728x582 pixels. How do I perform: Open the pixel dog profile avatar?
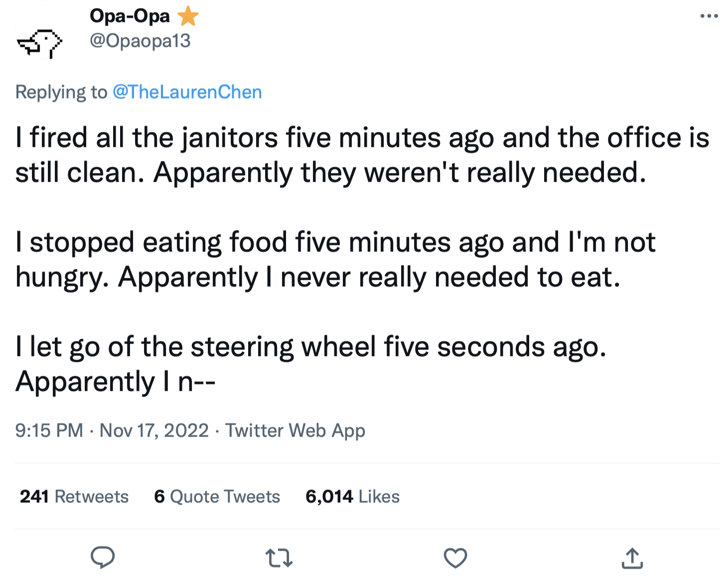click(40, 42)
